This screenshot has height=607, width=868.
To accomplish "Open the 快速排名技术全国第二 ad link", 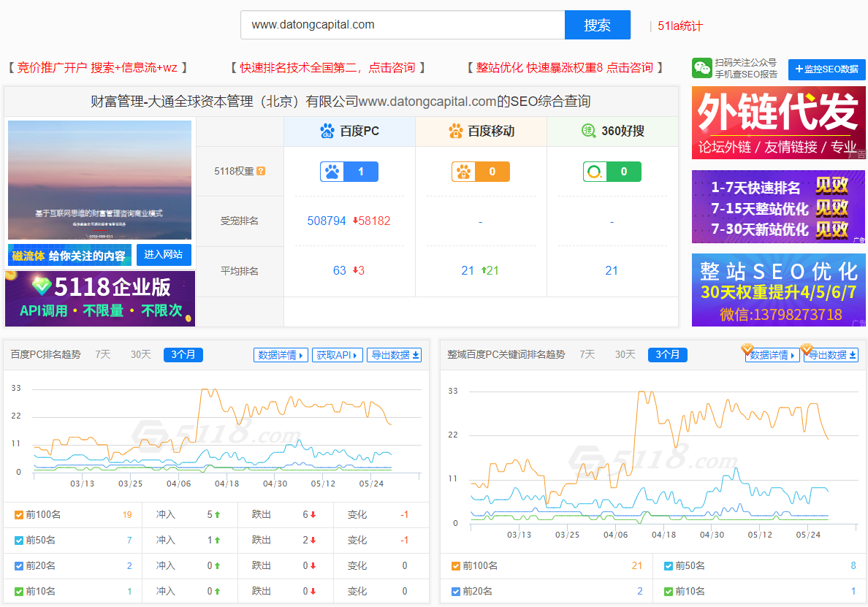I will (x=328, y=68).
